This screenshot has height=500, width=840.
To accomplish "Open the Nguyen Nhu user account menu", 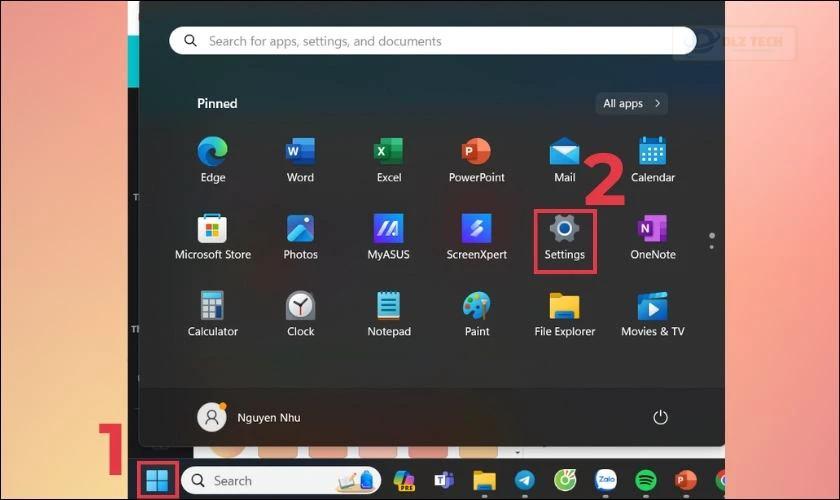I will pos(249,417).
